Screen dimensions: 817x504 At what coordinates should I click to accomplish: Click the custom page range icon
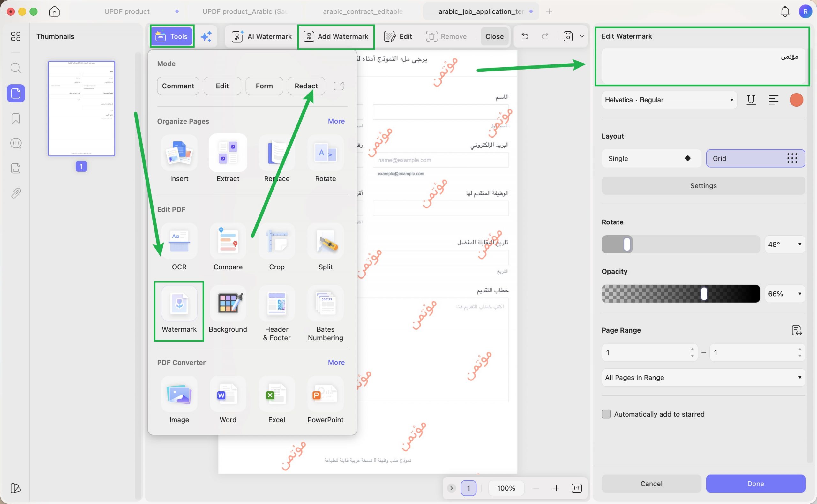click(796, 330)
